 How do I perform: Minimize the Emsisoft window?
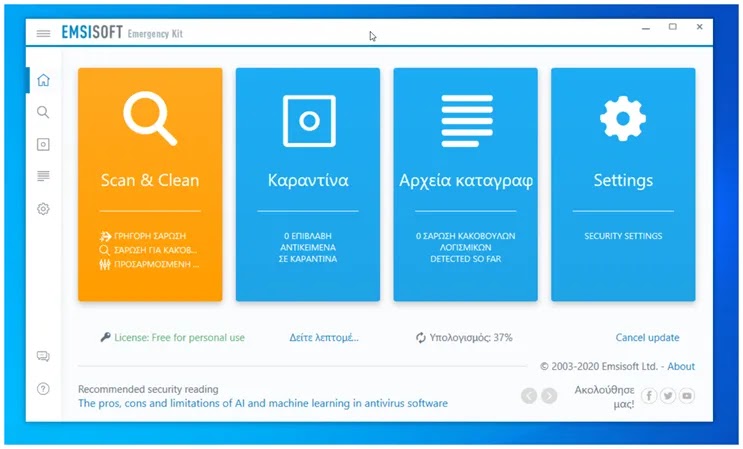pyautogui.click(x=645, y=27)
